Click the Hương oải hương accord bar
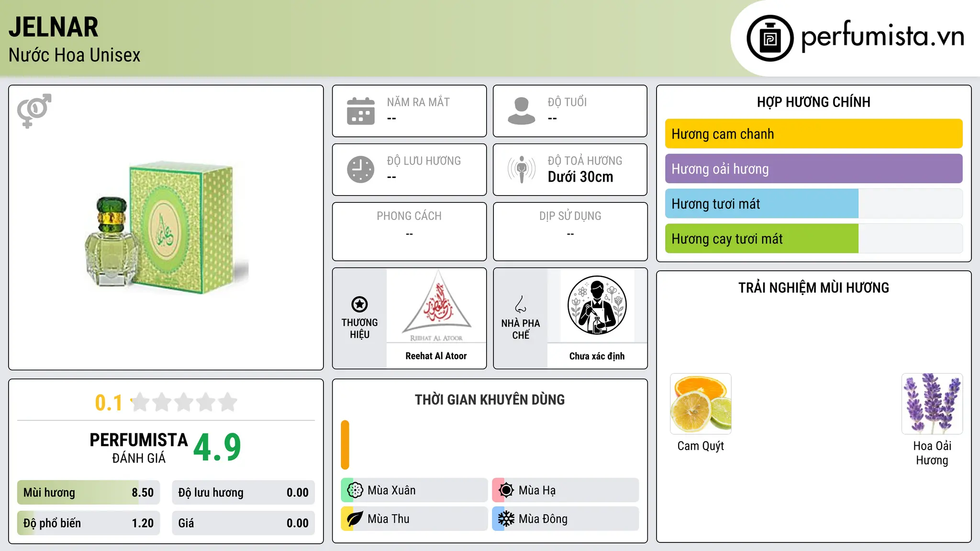Viewport: 980px width, 551px height. (813, 169)
